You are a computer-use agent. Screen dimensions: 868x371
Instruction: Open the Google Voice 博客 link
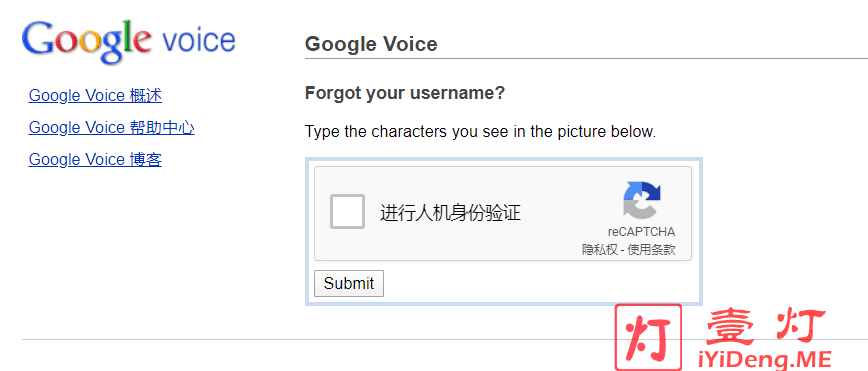pyautogui.click(x=95, y=160)
